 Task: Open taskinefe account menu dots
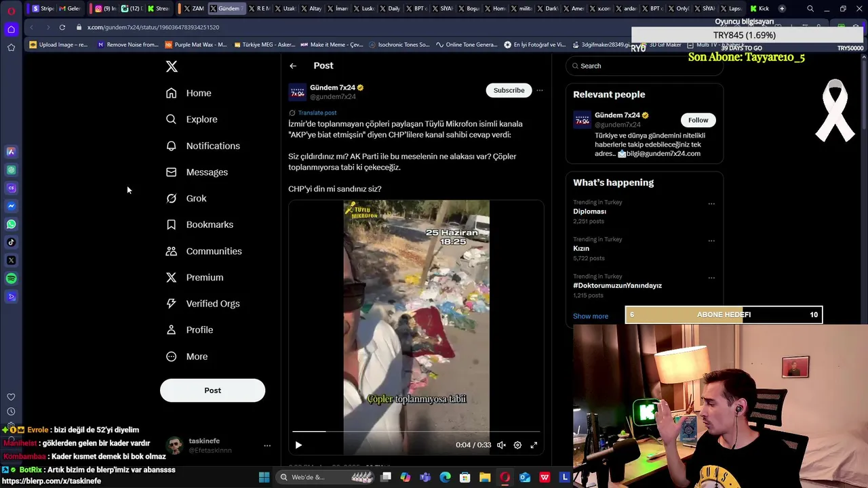point(267,446)
